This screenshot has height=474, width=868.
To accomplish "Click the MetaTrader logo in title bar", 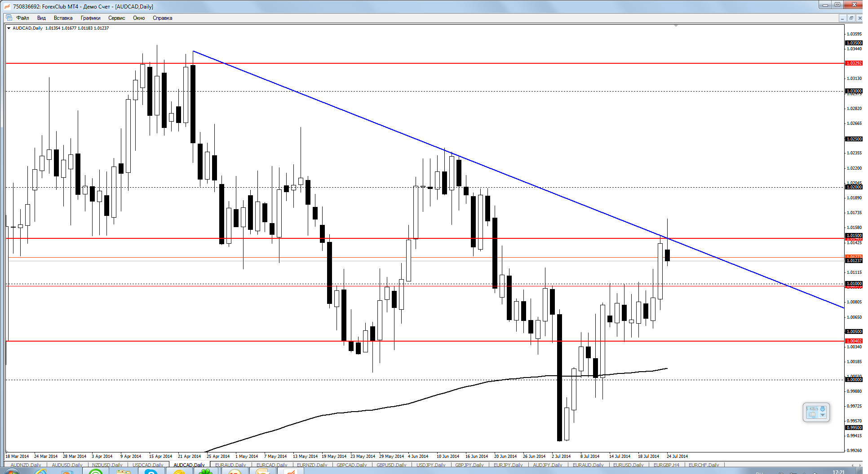I will 7,6.
